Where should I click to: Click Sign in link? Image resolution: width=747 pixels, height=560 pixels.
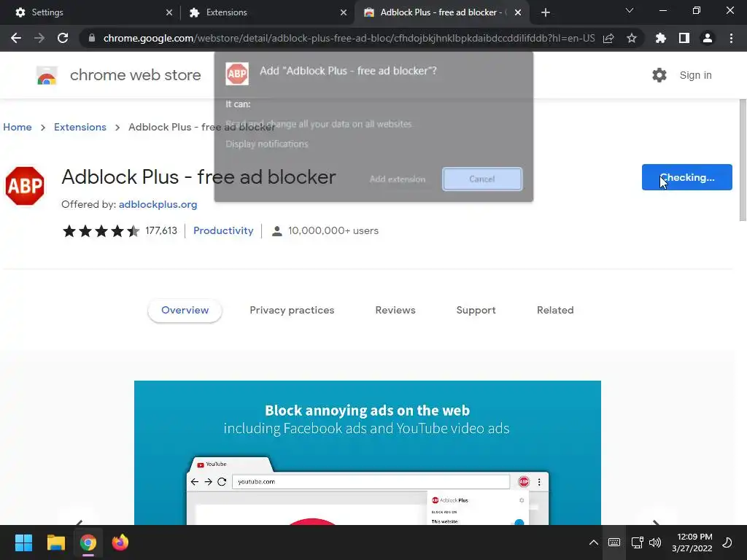pos(695,75)
